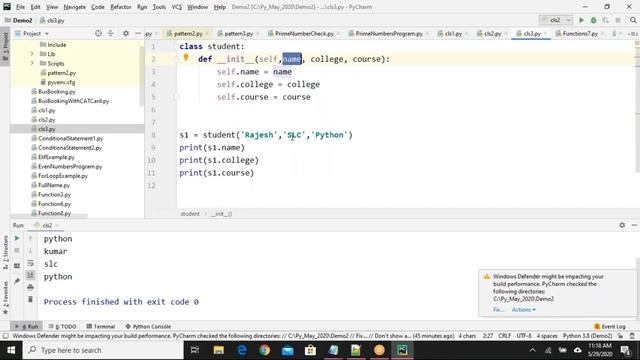Click Fix link in Defender notification
640x360 pixels.
pos(498,310)
